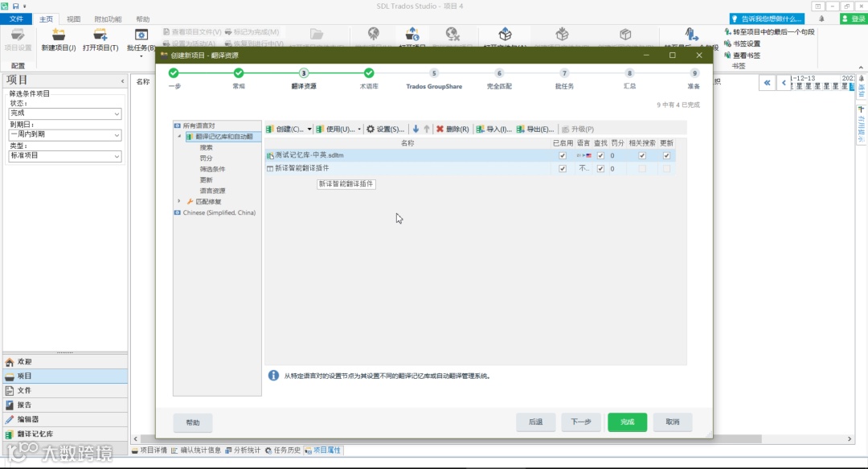Open the Project Details (项目详情) bottom tab

(149, 450)
